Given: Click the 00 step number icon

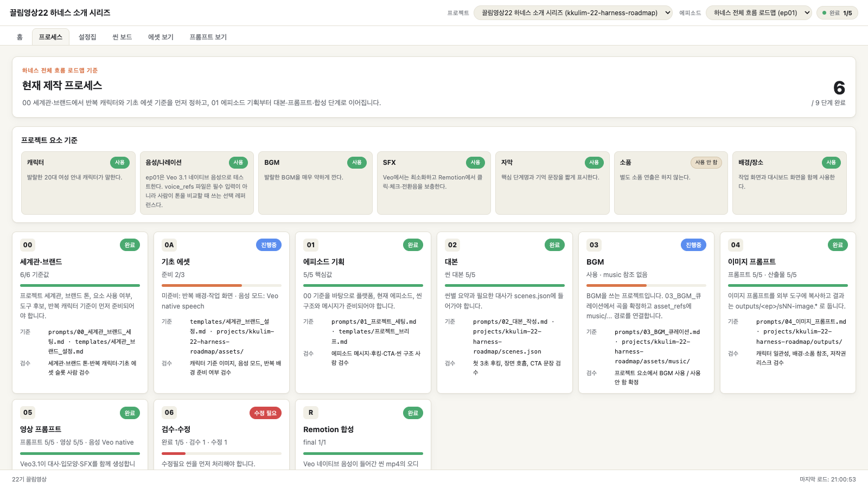Looking at the screenshot, I should click(28, 245).
